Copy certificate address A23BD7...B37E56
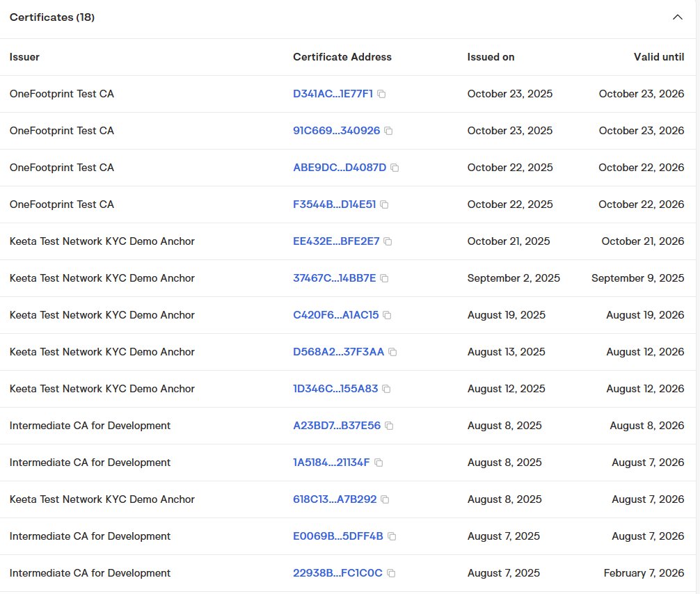Screen dimensions: 700x594 click(389, 426)
